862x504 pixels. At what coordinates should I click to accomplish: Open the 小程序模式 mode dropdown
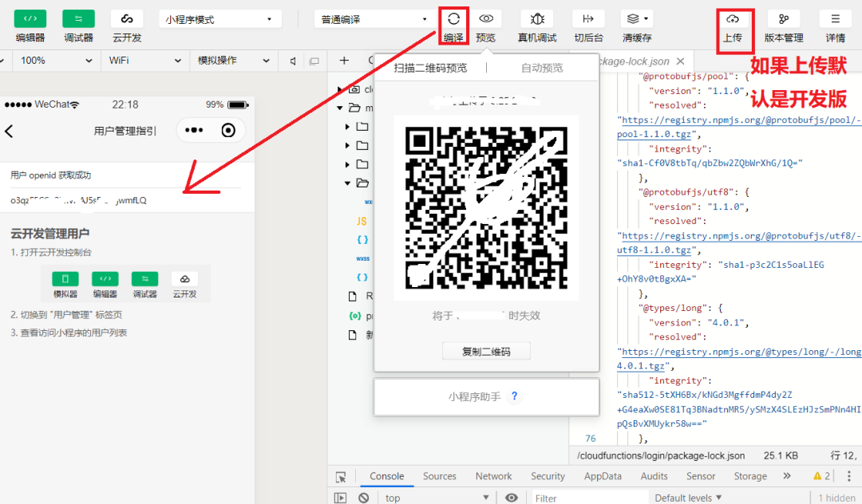pos(220,19)
